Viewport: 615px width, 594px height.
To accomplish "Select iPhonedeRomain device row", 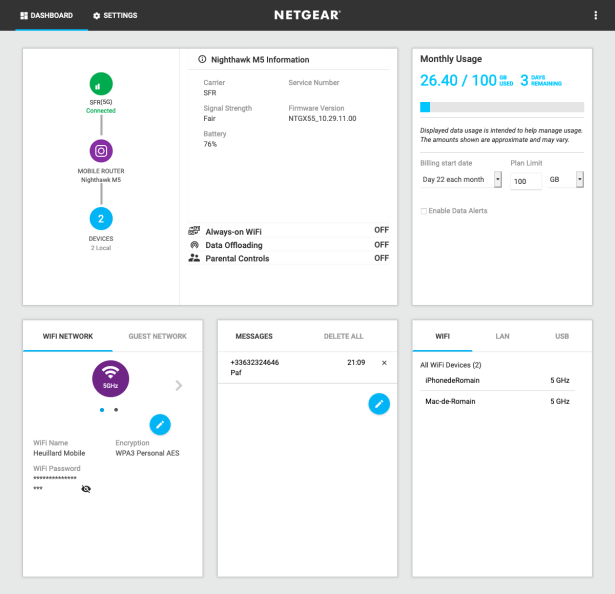I will (497, 380).
